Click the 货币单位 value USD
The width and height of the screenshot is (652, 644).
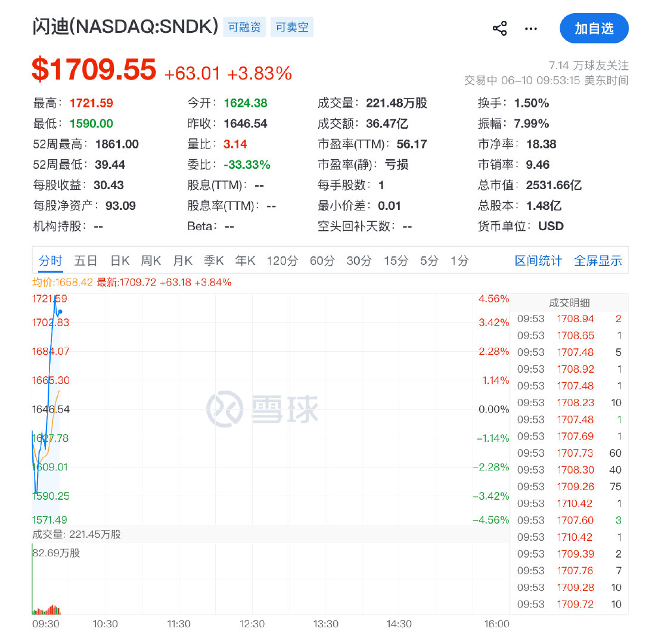(x=551, y=227)
